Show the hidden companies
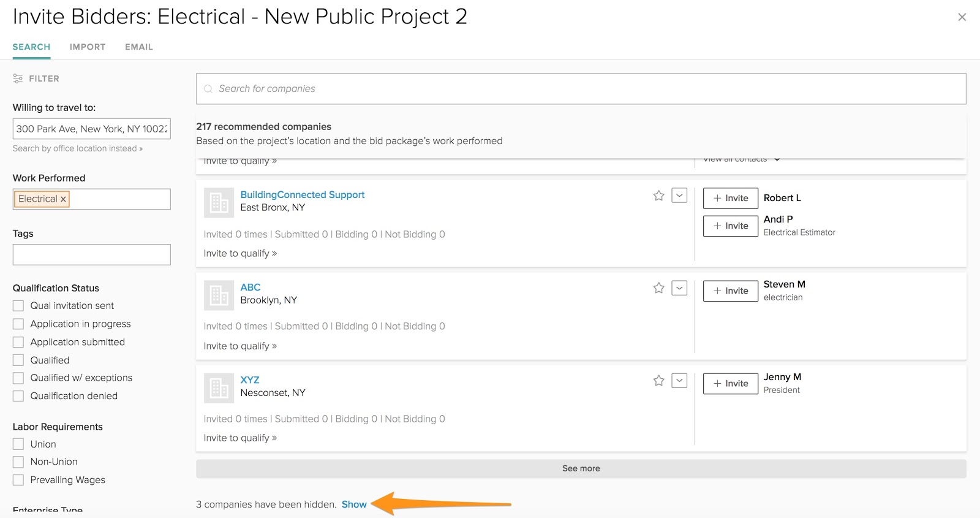Viewport: 980px width, 518px height. pyautogui.click(x=354, y=505)
